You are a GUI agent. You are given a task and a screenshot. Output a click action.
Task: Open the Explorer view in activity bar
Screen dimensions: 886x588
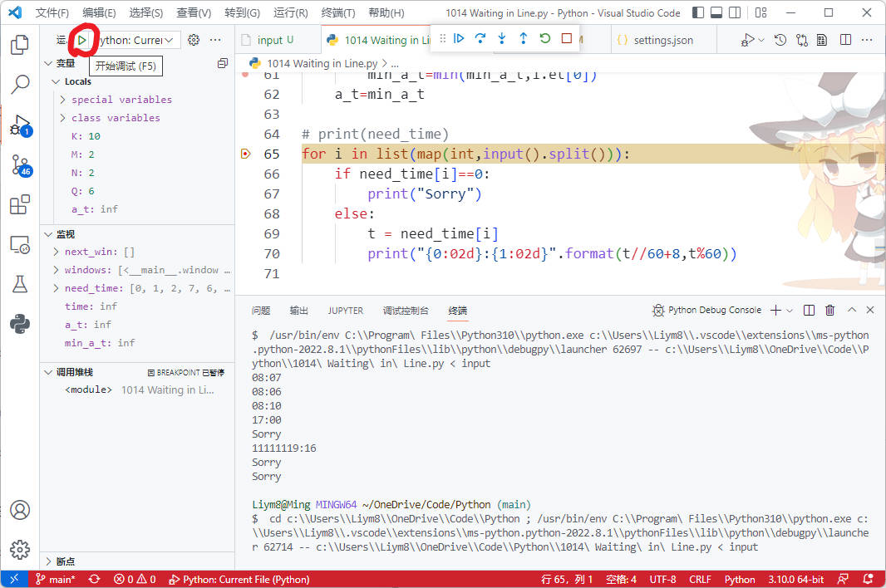click(20, 45)
